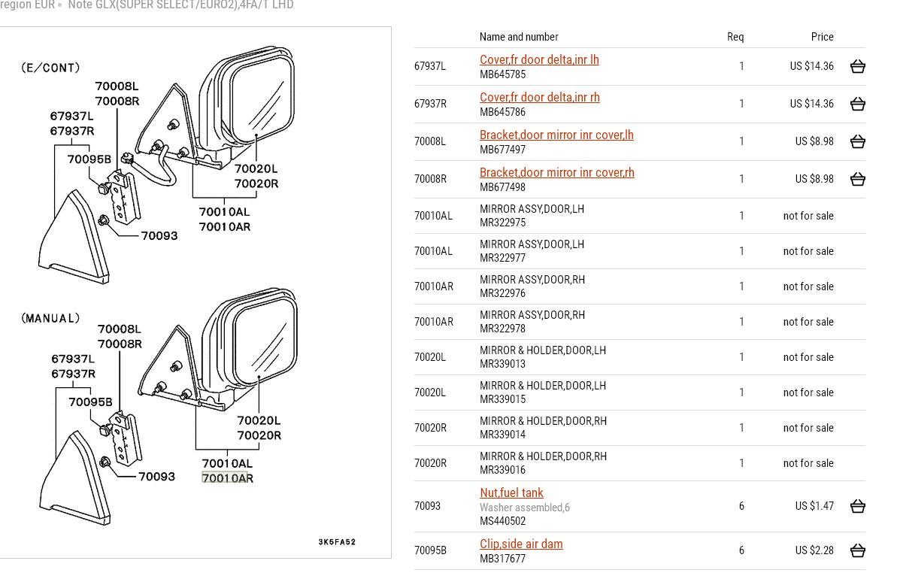Open the Cover,fr door delta,inr rh link
Viewport: 897px width, 588px height.
539,97
